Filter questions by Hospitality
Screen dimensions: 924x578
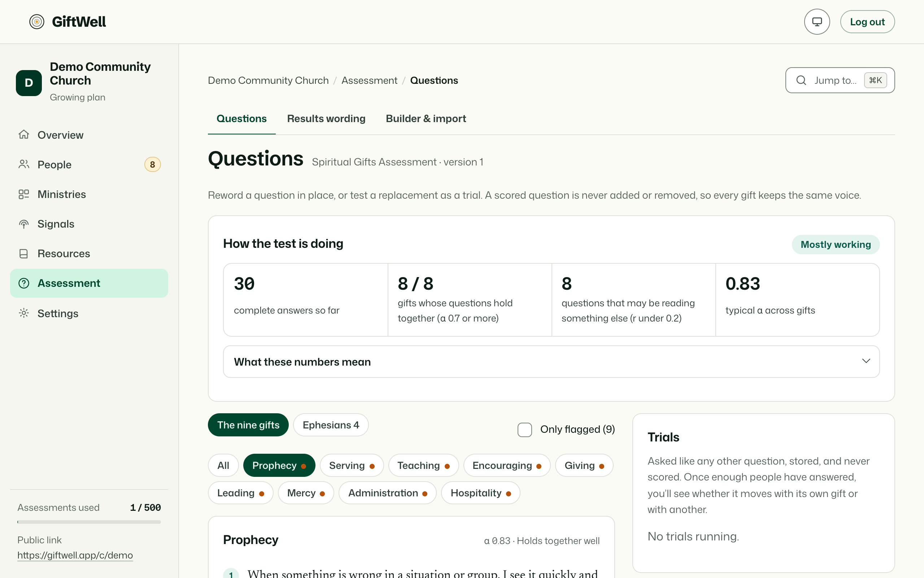click(481, 493)
